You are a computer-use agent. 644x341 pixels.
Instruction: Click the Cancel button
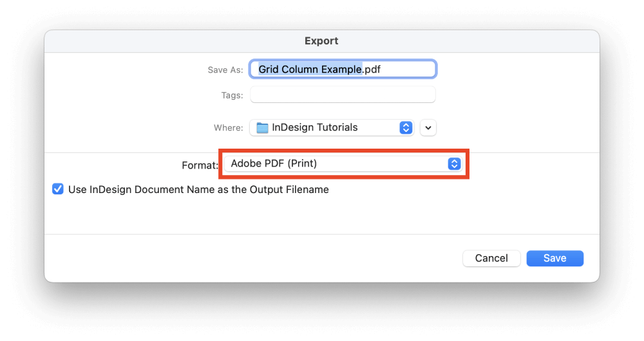491,258
